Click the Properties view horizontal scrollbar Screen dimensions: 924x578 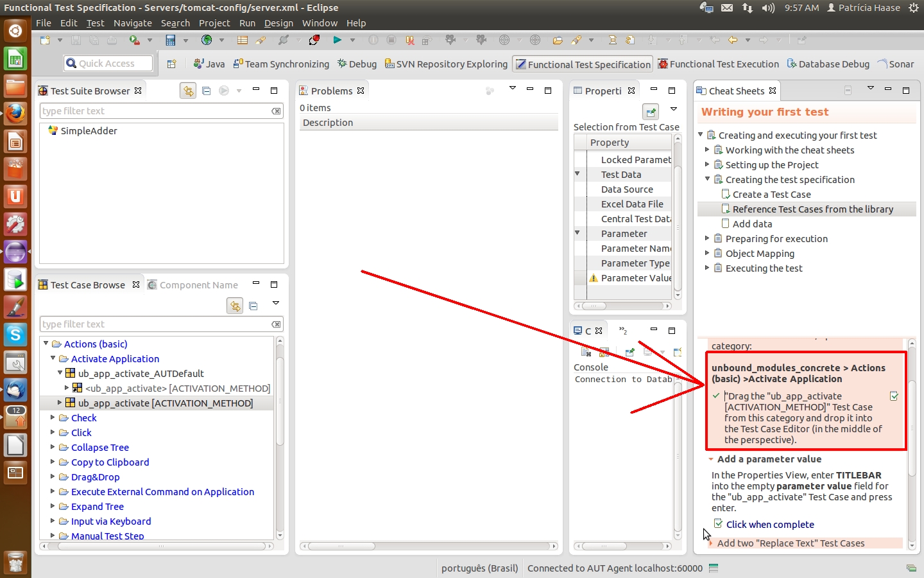click(622, 306)
